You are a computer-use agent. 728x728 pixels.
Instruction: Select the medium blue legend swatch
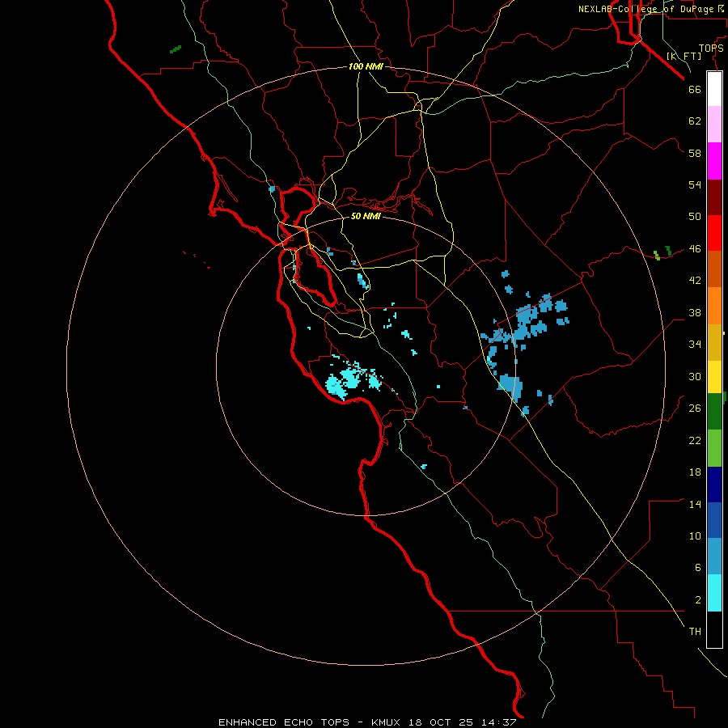click(x=714, y=520)
